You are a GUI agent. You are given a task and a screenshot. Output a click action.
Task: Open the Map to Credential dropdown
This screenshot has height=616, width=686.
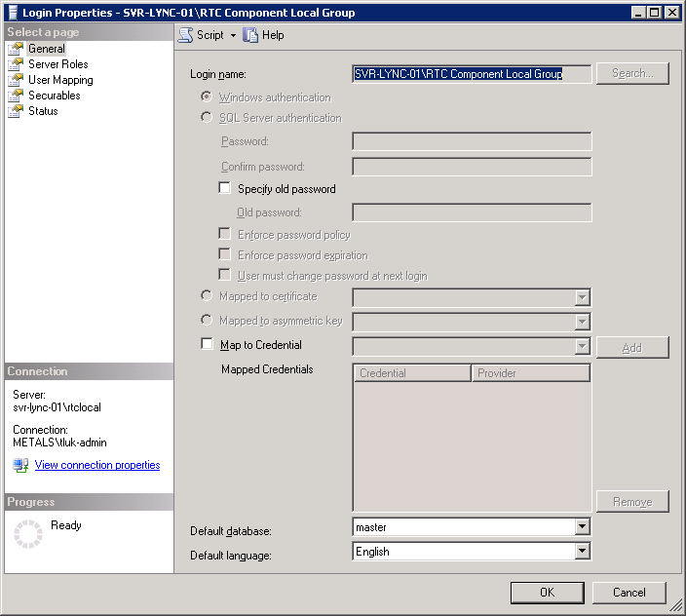(x=582, y=347)
